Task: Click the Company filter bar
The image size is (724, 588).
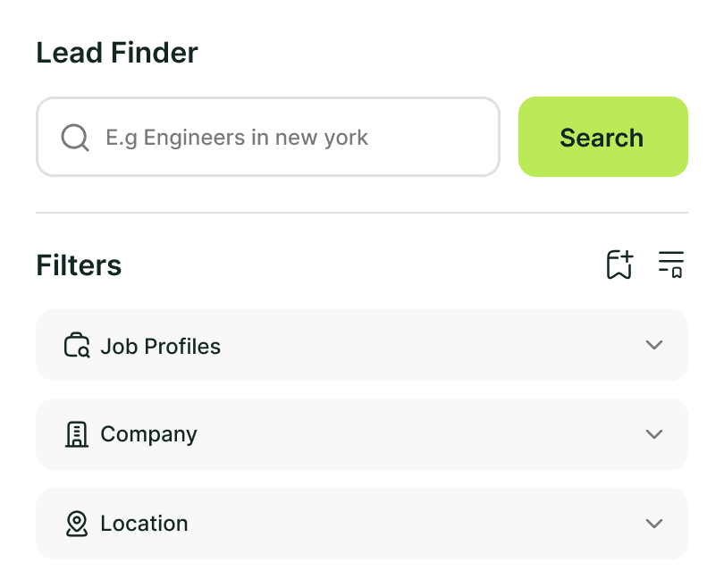Action: [x=361, y=434]
